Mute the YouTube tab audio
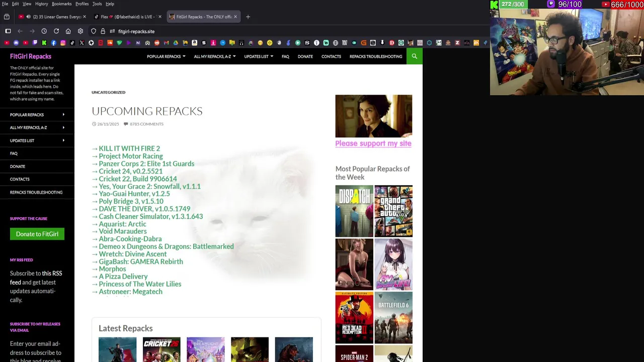This screenshot has width=644, height=362. [28, 17]
